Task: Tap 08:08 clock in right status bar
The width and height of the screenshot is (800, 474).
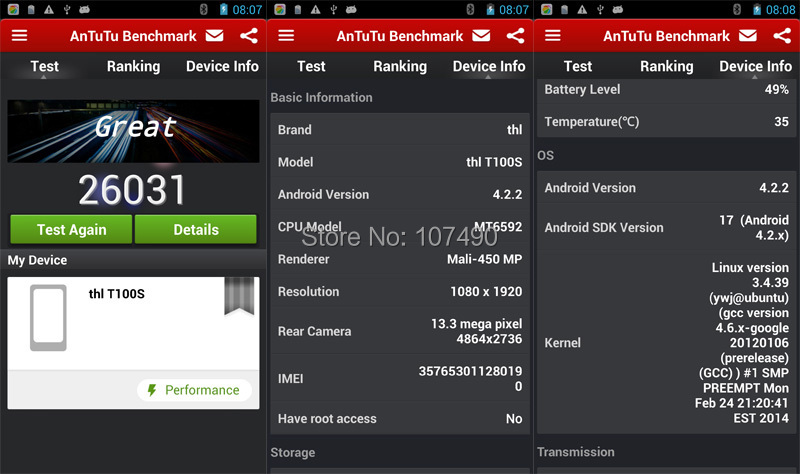Action: tap(781, 10)
